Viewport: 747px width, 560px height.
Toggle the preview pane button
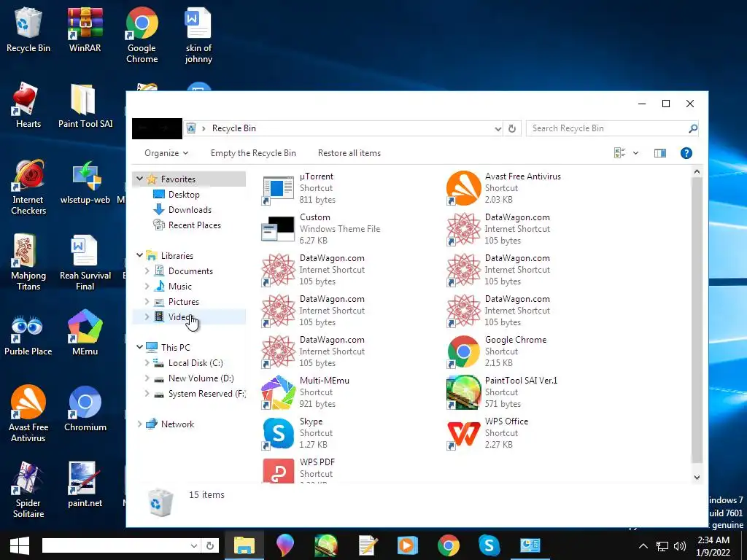[659, 153]
